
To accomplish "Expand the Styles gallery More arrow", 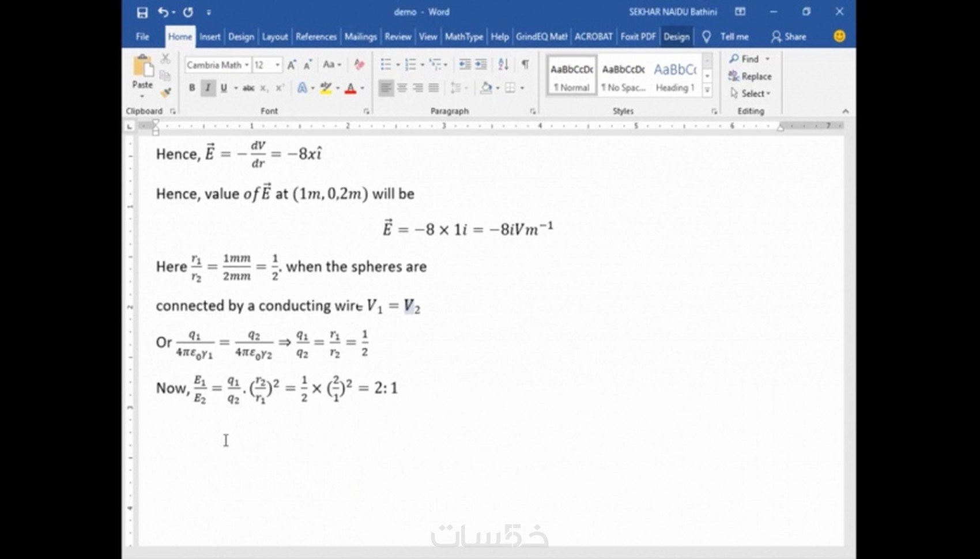I will pyautogui.click(x=707, y=89).
